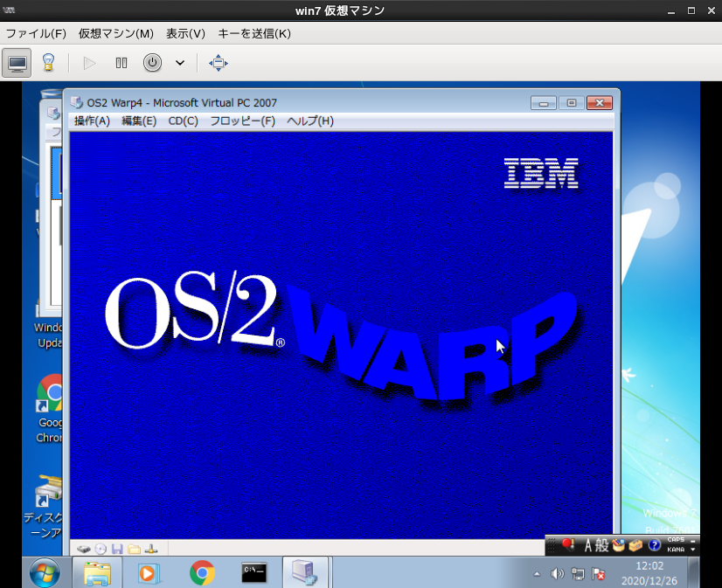Show the graphical console view

(17, 63)
